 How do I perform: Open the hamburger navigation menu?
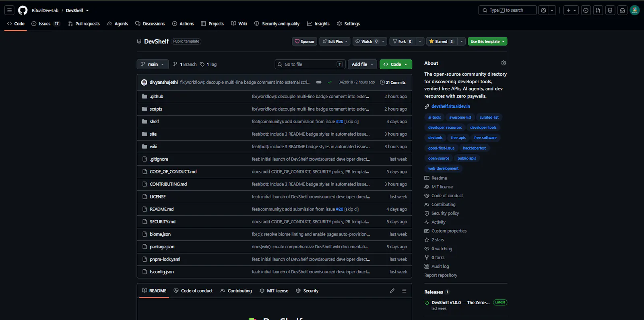click(9, 10)
